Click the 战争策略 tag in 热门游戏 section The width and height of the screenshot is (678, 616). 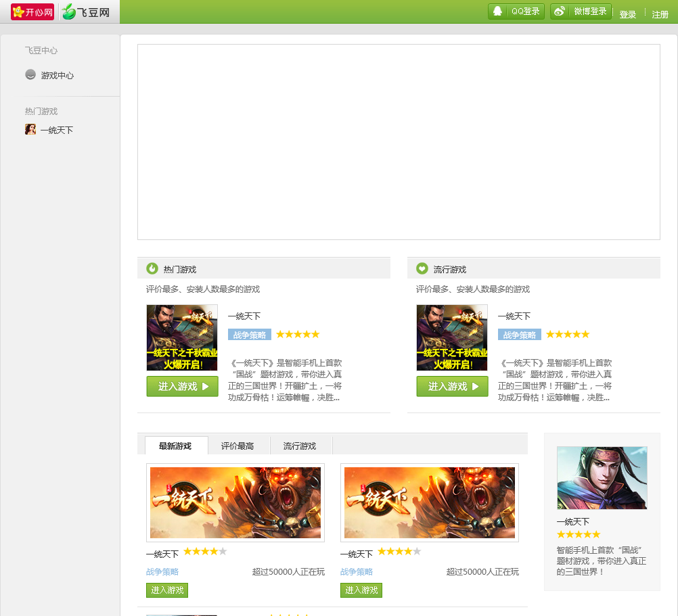coord(250,335)
